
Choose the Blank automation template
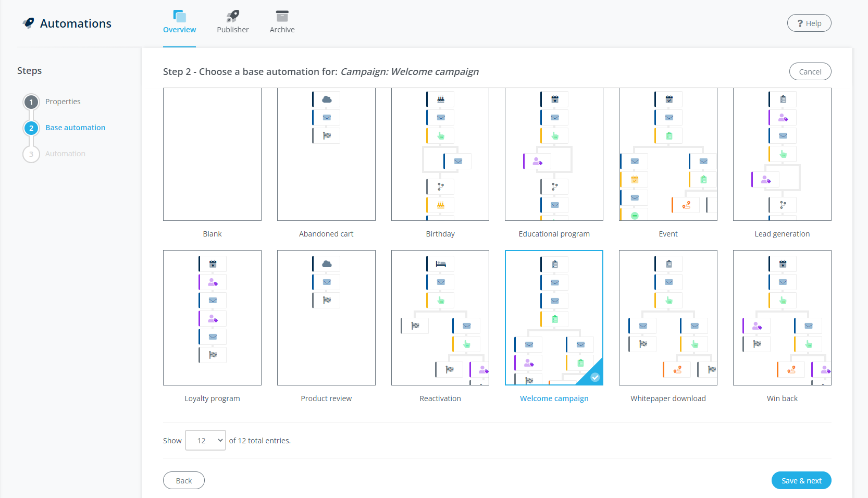click(212, 154)
